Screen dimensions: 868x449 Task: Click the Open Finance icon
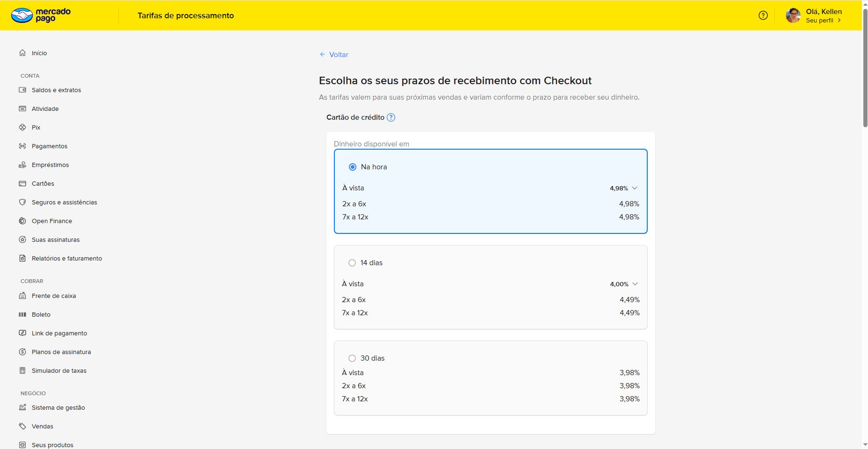[x=22, y=221]
